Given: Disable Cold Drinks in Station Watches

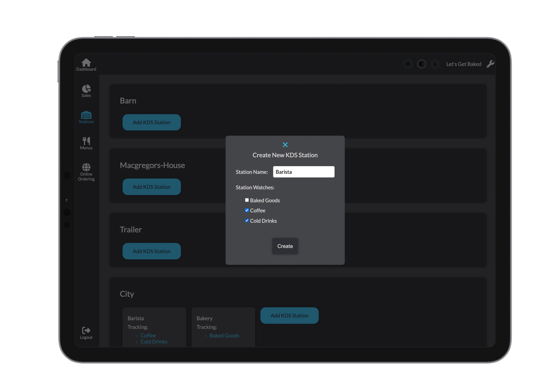Looking at the screenshot, I should 247,220.
